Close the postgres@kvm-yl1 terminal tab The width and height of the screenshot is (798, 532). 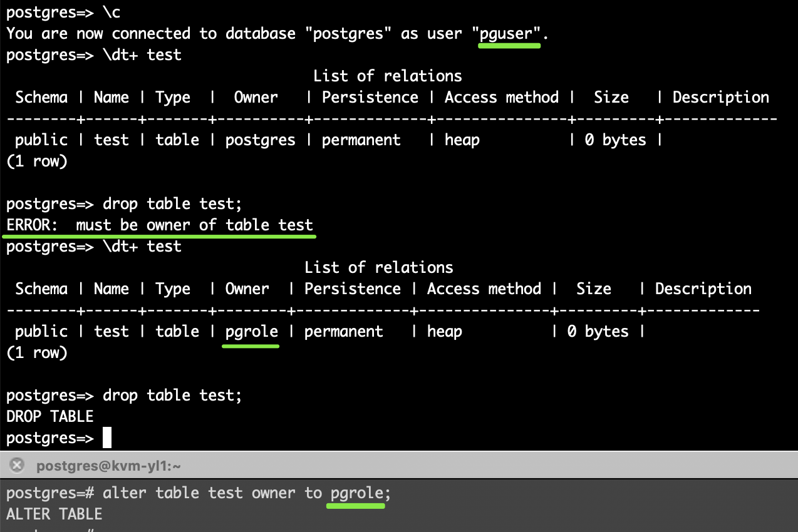click(18, 465)
